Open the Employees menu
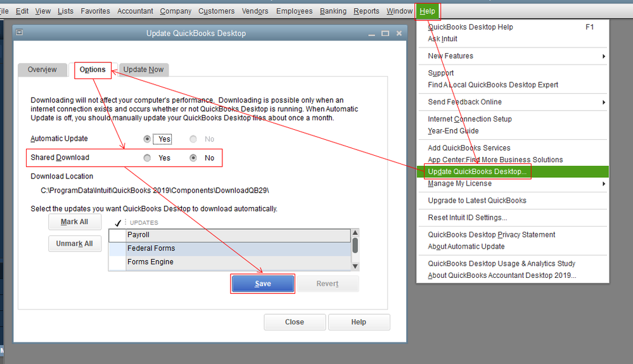This screenshot has width=633, height=364. pyautogui.click(x=294, y=11)
